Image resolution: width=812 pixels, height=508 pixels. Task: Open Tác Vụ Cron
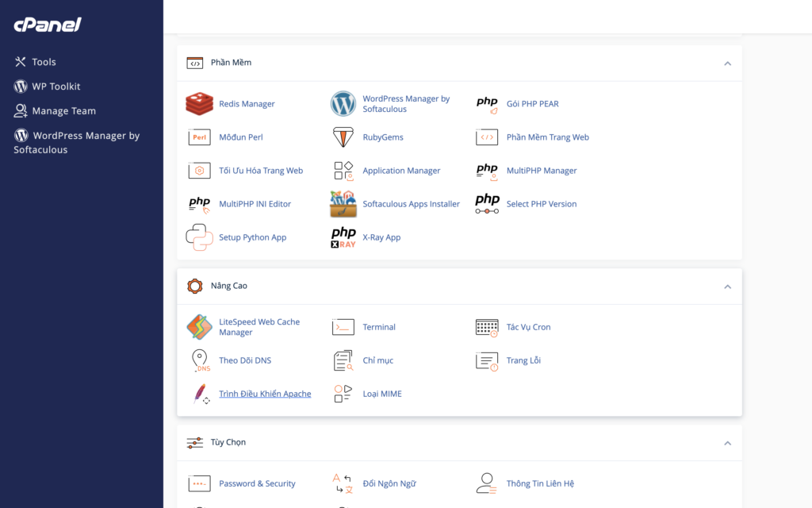(x=528, y=326)
